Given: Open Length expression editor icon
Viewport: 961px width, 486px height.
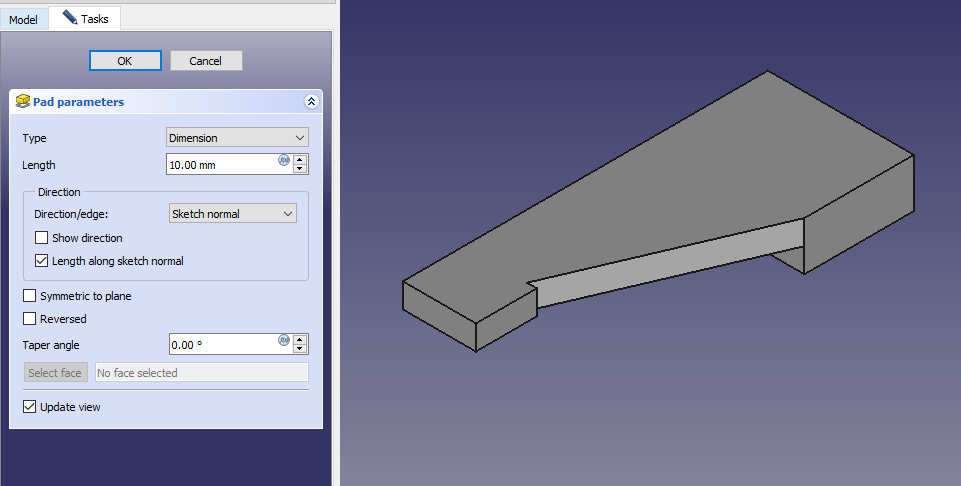Looking at the screenshot, I should pyautogui.click(x=284, y=161).
